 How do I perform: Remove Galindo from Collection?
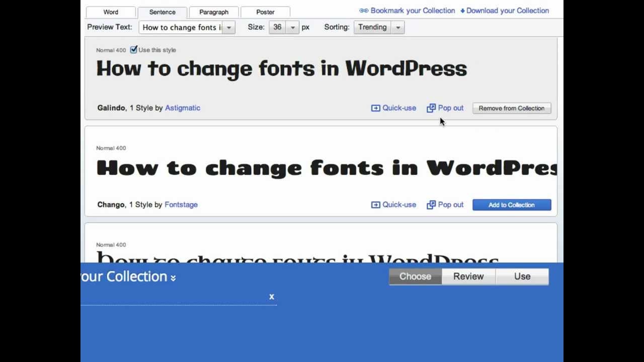(512, 108)
